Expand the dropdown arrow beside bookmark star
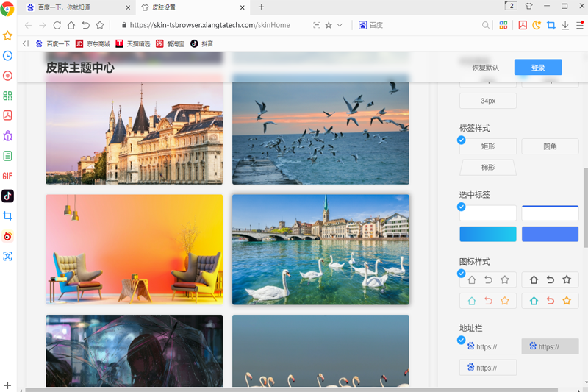The image size is (588, 392). point(340,25)
